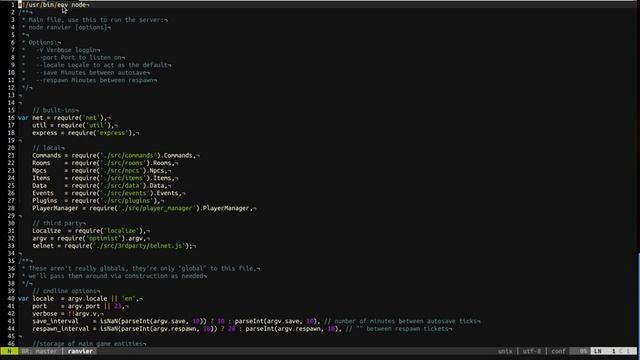Image resolution: width=640 pixels, height=360 pixels.
Task: Click the 'utf-8' encoding indicator
Action: (532, 351)
